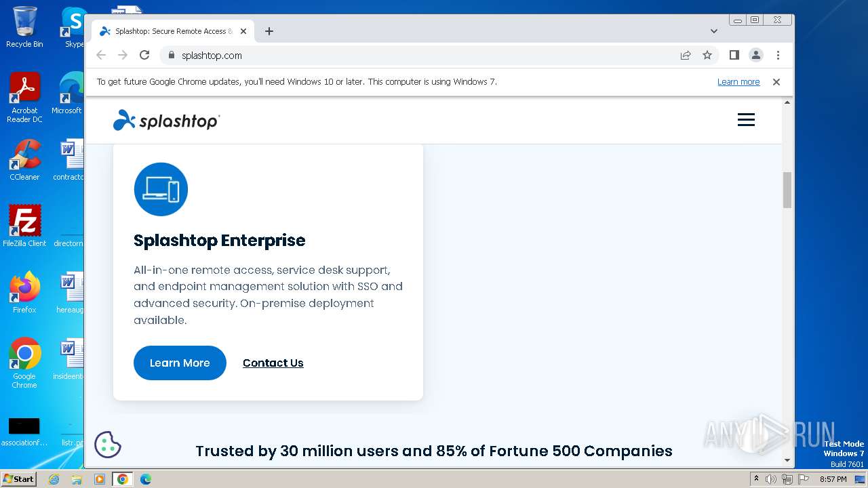Click the Splashtop Enterprise devices icon

click(161, 189)
